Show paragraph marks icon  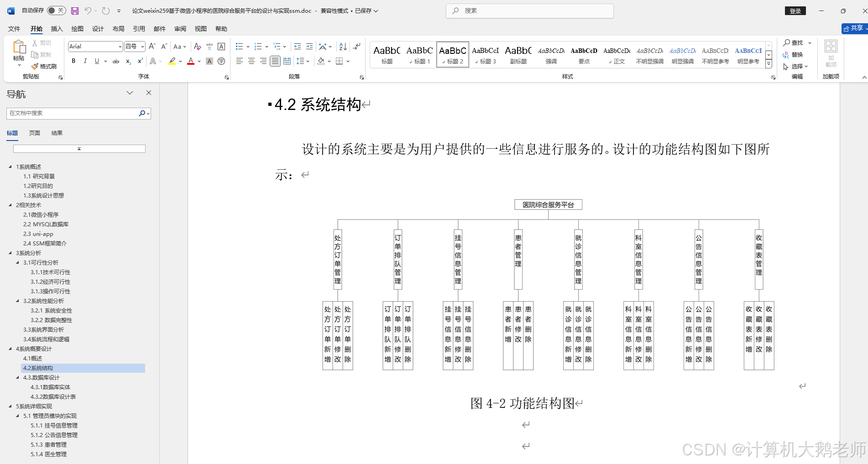click(357, 46)
